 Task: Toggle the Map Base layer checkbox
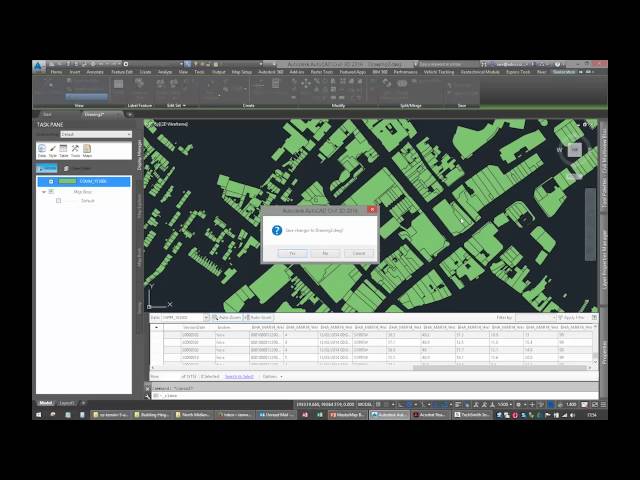click(x=51, y=191)
